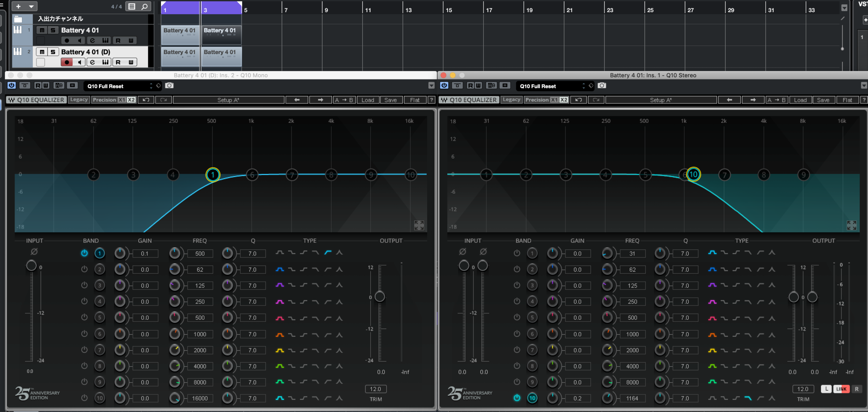The image size is (868, 412).
Task: Click Load in Q10 Mono toolbar
Action: pyautogui.click(x=368, y=100)
